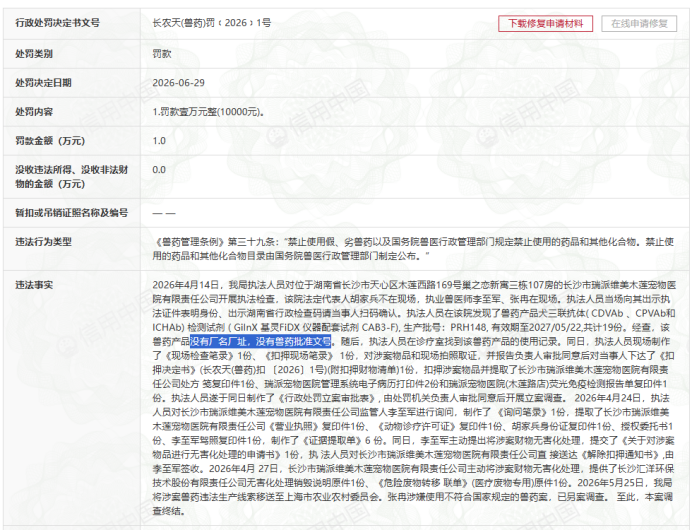
Task: Click the text 上海市农业农村委员会
Action: 332,497
